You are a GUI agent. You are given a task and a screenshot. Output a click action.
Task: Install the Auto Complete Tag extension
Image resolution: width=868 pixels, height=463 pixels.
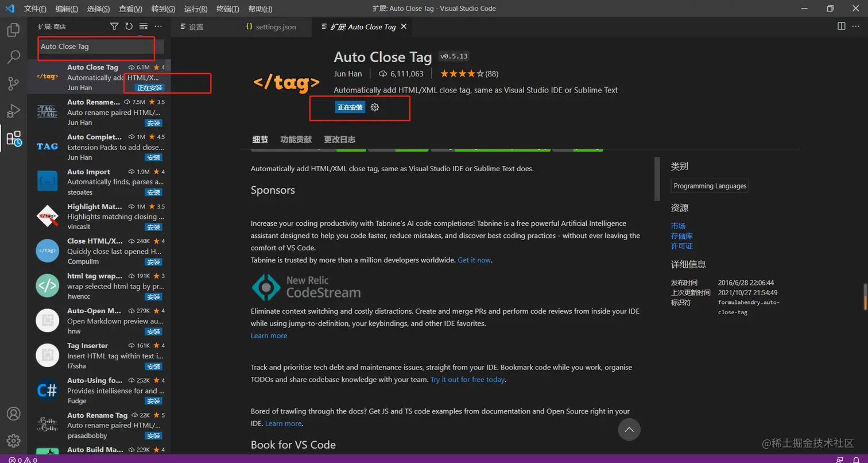pyautogui.click(x=153, y=157)
